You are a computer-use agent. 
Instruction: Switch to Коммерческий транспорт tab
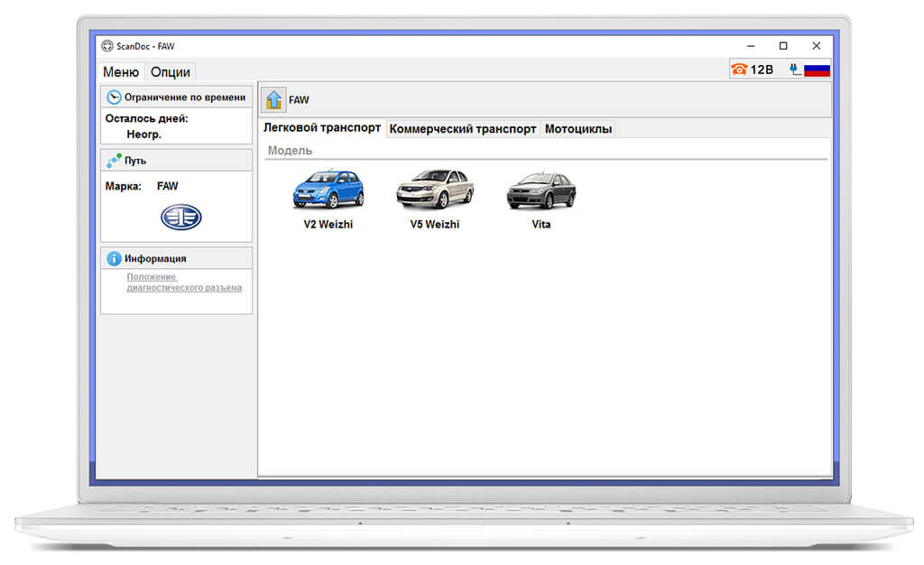click(x=463, y=129)
